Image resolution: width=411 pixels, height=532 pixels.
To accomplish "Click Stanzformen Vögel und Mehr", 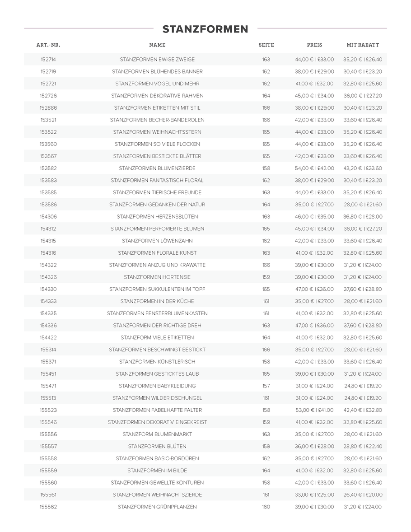I will tap(158, 84).
